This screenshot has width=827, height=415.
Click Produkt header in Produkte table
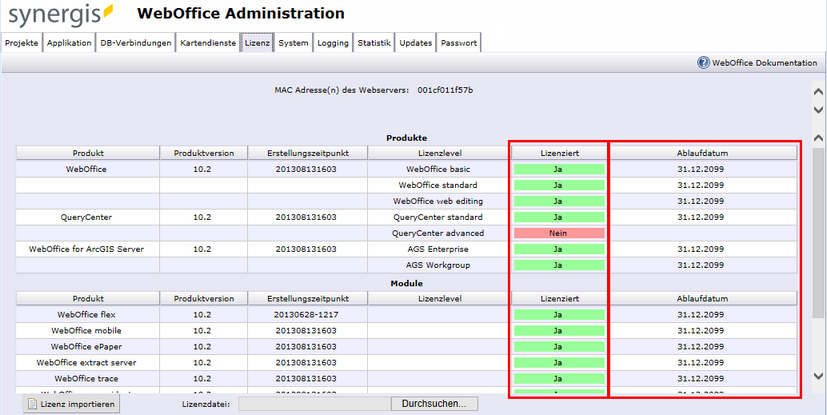[x=88, y=153]
